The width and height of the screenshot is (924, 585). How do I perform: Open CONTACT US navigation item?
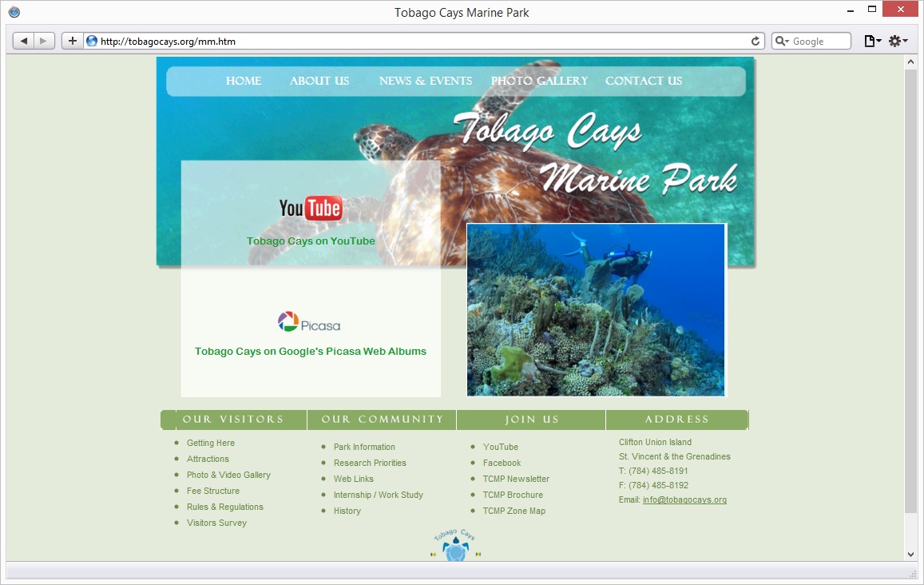pos(644,81)
